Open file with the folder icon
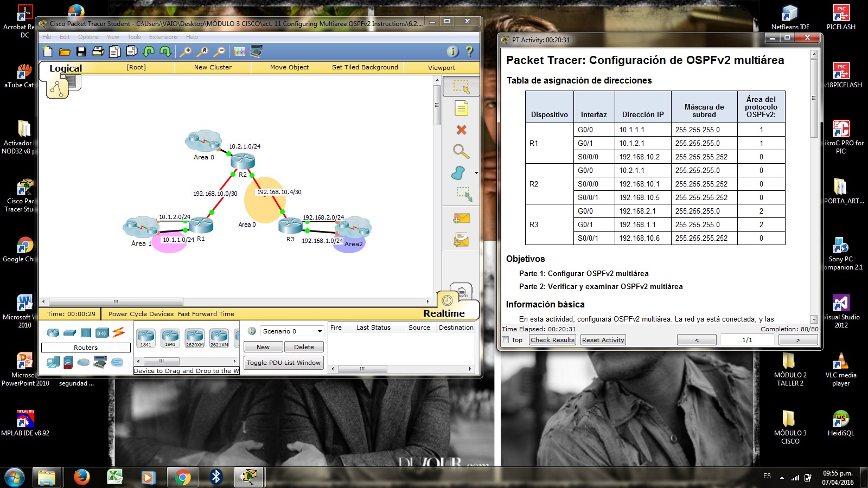The height and width of the screenshot is (488, 868). 65,52
